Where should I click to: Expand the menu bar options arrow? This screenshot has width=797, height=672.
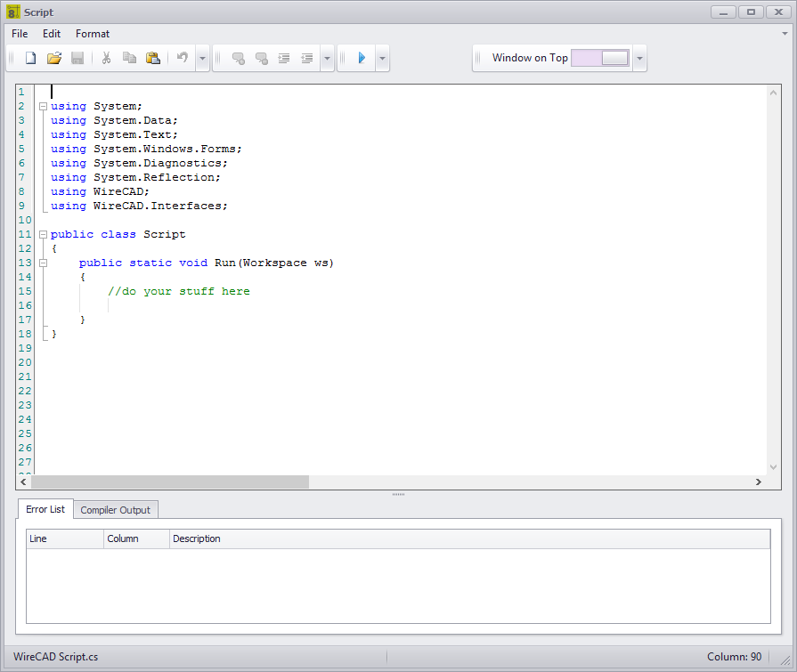coord(785,34)
